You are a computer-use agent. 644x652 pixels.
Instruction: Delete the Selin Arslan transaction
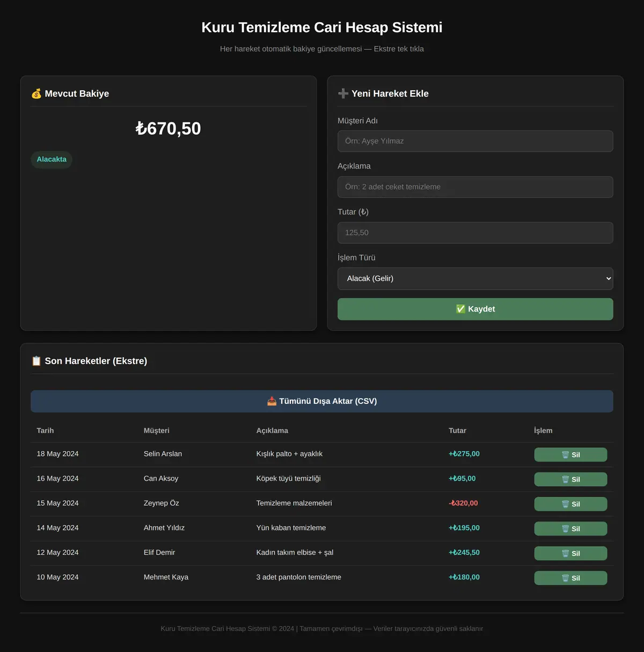570,454
